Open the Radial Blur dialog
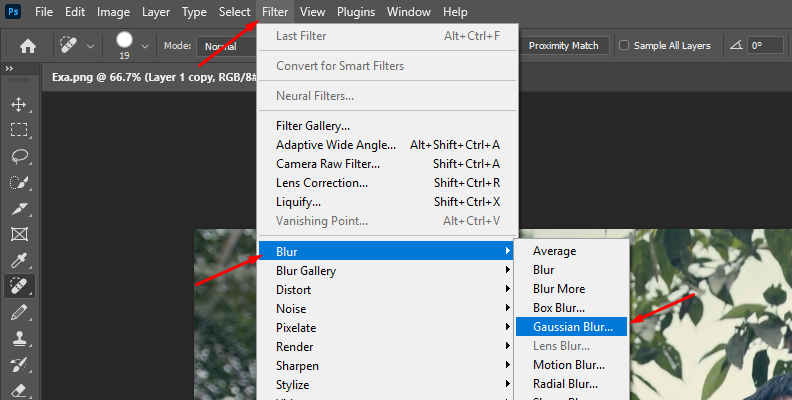792x400 pixels. (572, 384)
